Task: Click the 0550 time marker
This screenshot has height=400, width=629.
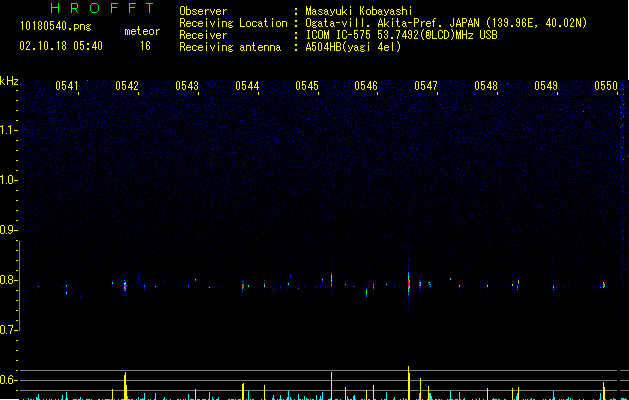Action: point(606,86)
